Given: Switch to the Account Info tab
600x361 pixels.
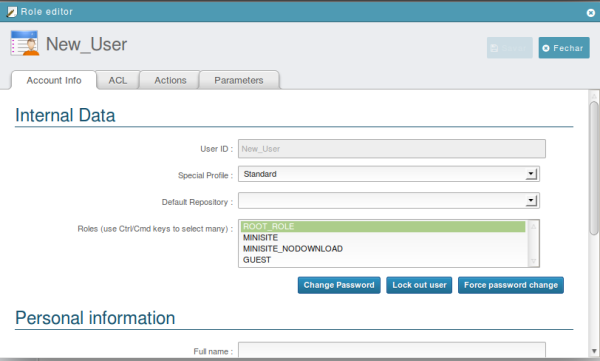Looking at the screenshot, I should click(54, 80).
